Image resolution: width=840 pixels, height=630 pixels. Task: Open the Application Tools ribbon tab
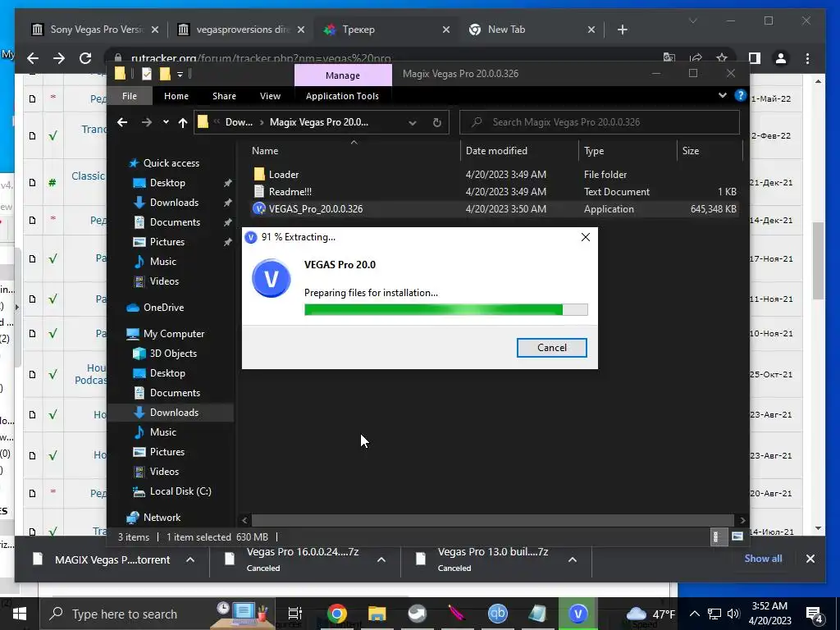tap(342, 96)
